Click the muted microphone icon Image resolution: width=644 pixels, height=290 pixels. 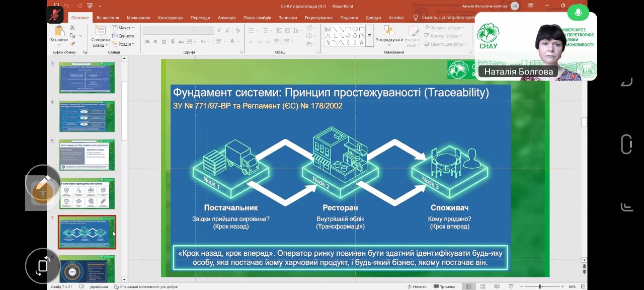[55, 14]
